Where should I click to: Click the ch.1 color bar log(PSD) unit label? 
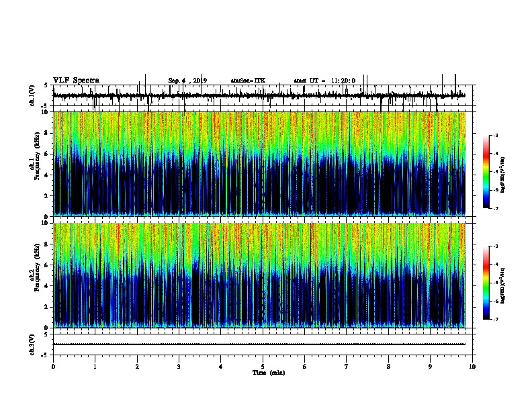(503, 175)
